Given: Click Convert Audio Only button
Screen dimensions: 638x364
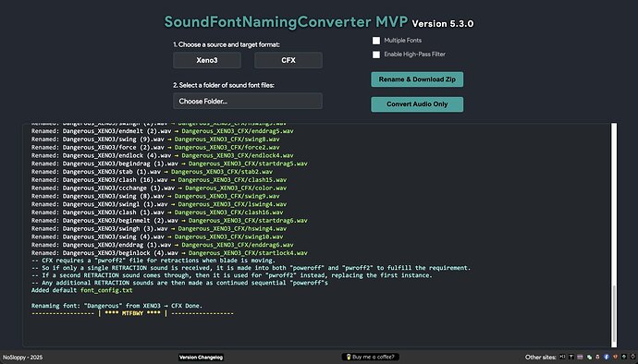Looking at the screenshot, I should click(417, 104).
